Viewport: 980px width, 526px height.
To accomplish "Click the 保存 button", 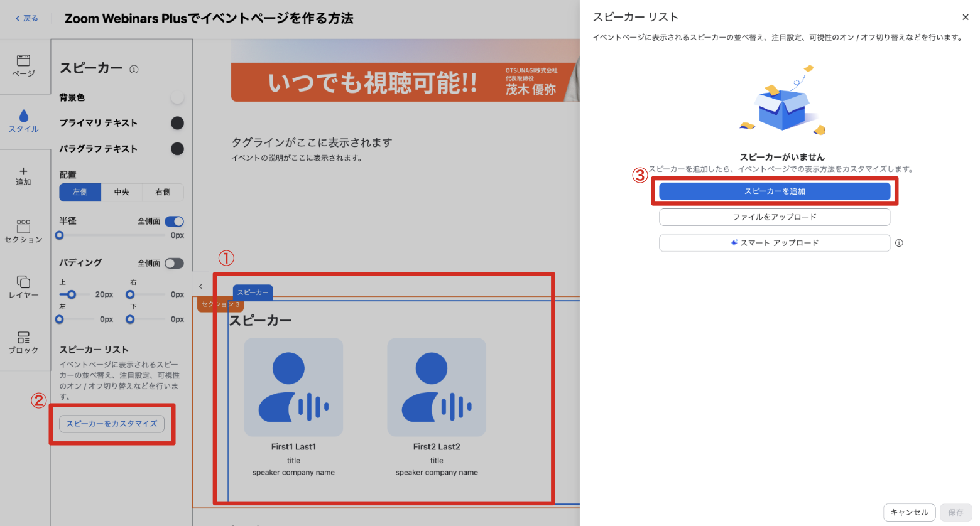I will coord(955,512).
